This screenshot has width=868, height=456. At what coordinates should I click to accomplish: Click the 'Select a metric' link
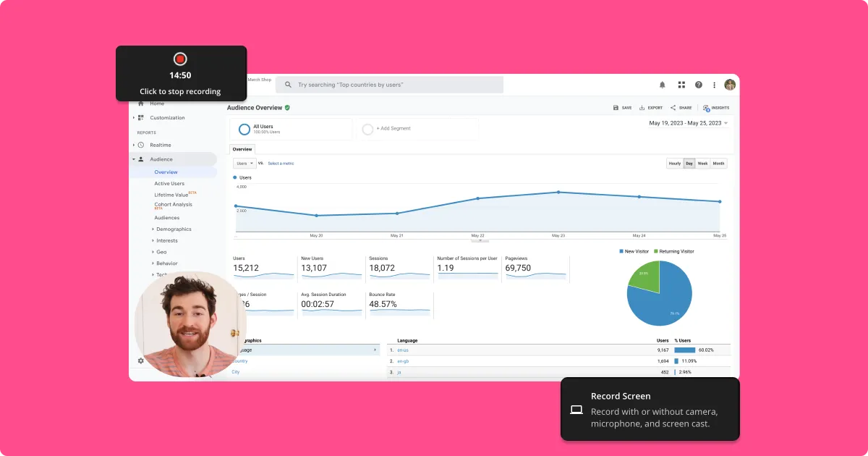pos(281,164)
